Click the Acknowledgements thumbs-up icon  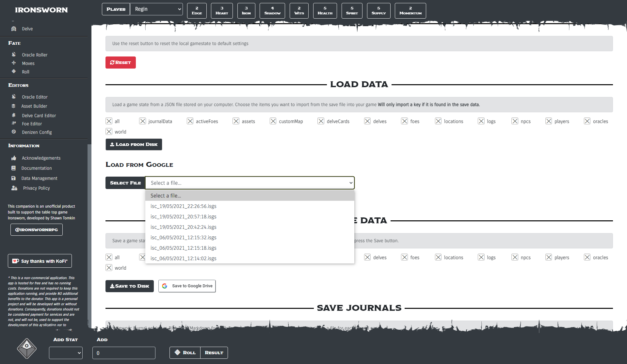tap(14, 158)
